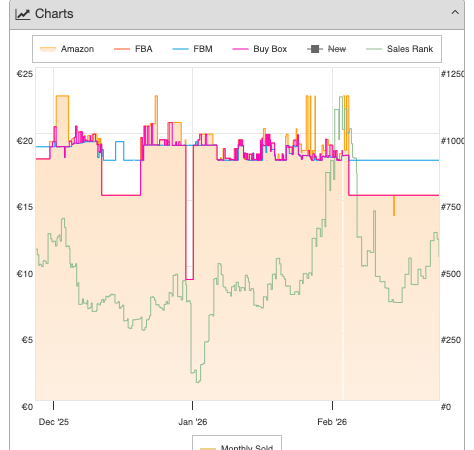
Task: Click the #250 rank axis label
Action: (x=451, y=340)
